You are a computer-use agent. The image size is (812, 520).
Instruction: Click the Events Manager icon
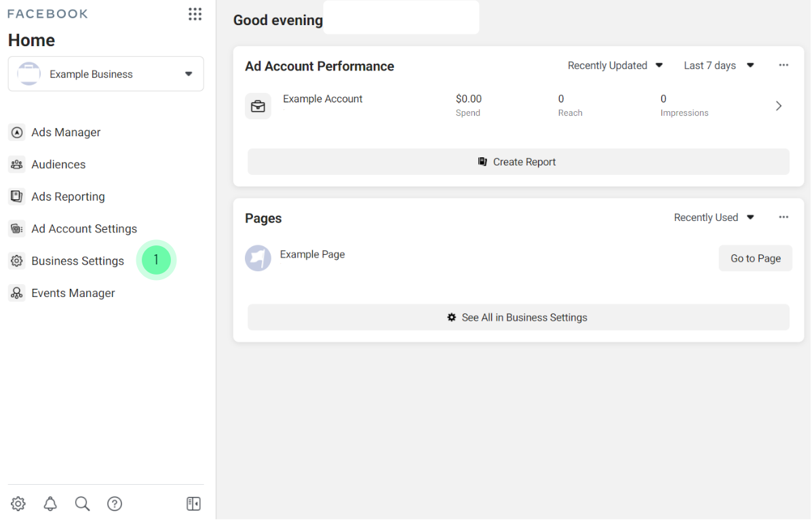[16, 293]
